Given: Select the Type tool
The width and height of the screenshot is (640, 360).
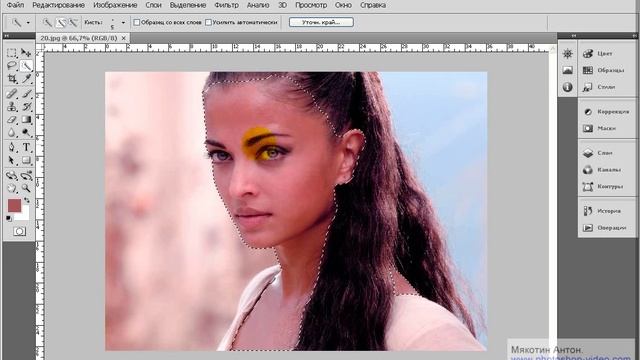Looking at the screenshot, I should point(26,147).
